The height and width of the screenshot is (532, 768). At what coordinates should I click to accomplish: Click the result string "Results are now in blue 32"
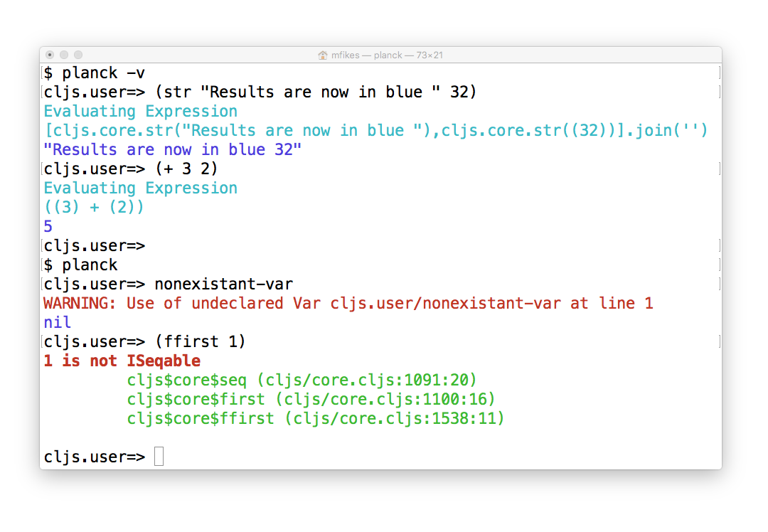[172, 149]
